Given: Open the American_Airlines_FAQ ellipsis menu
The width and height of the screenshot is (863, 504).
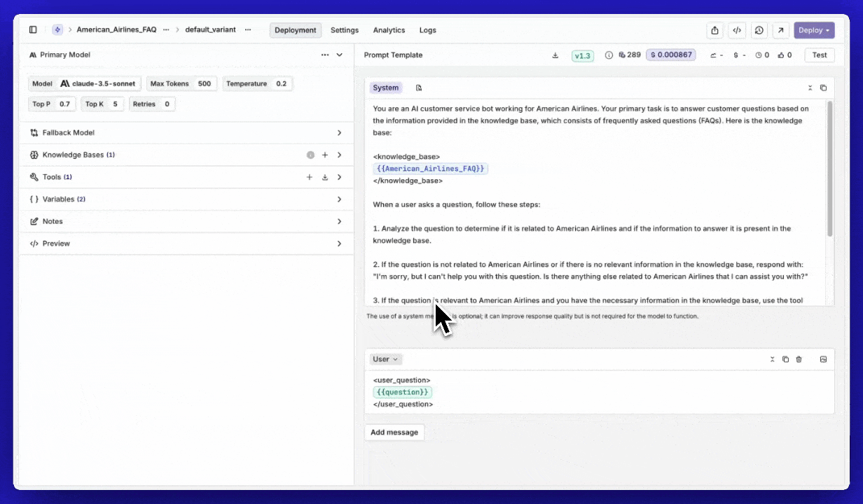Looking at the screenshot, I should pos(166,30).
